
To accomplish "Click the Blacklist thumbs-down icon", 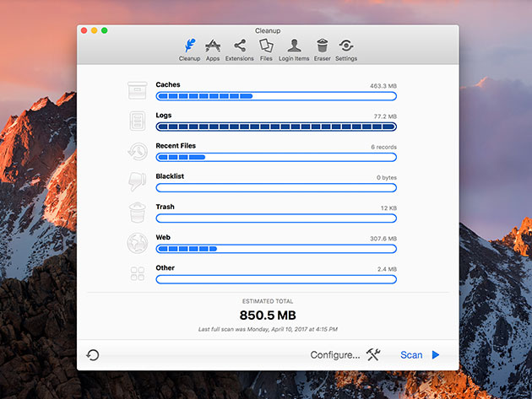I will coord(137,181).
